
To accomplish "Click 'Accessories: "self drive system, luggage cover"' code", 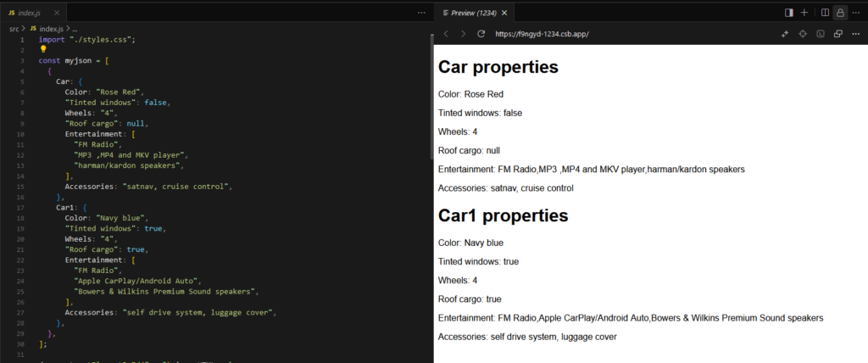I will [x=171, y=312].
